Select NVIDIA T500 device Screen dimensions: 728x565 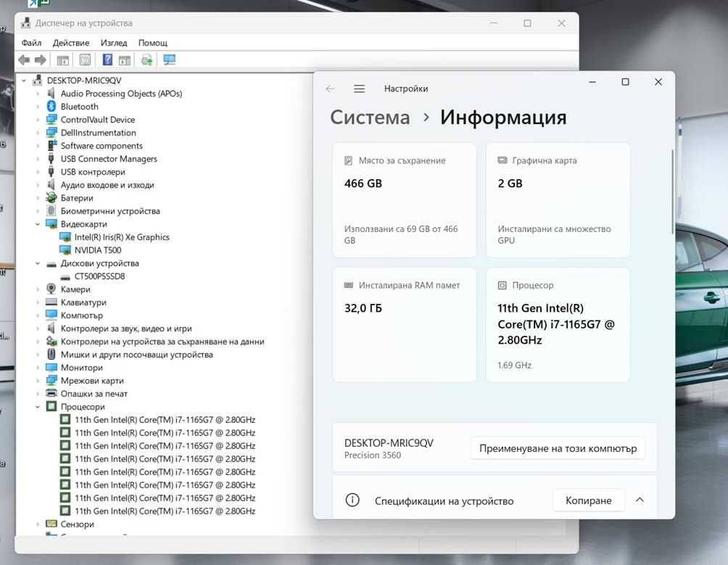[98, 250]
